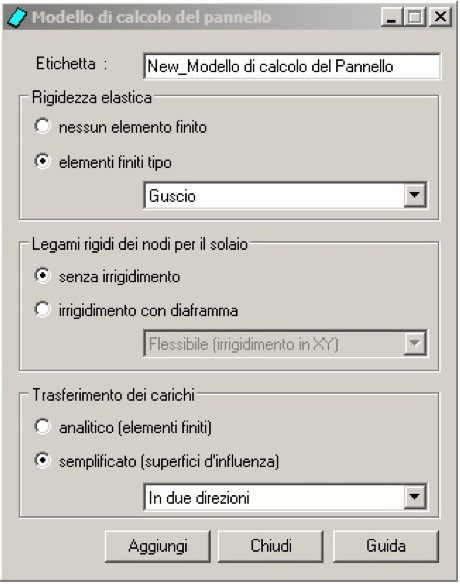The image size is (460, 584).
Task: Click the Aggiungi button
Action: (158, 546)
